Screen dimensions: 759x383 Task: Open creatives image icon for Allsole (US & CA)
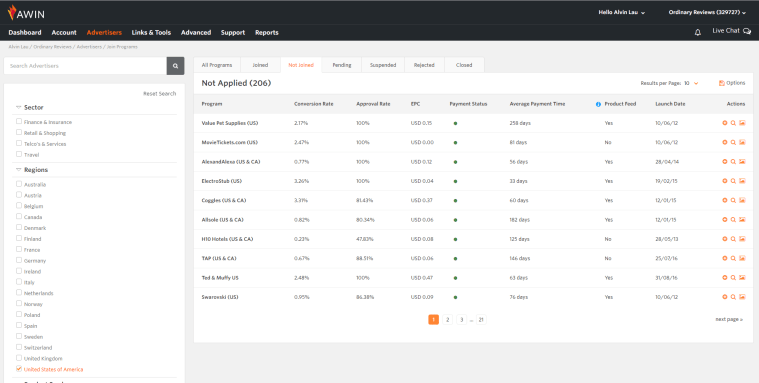(x=742, y=220)
